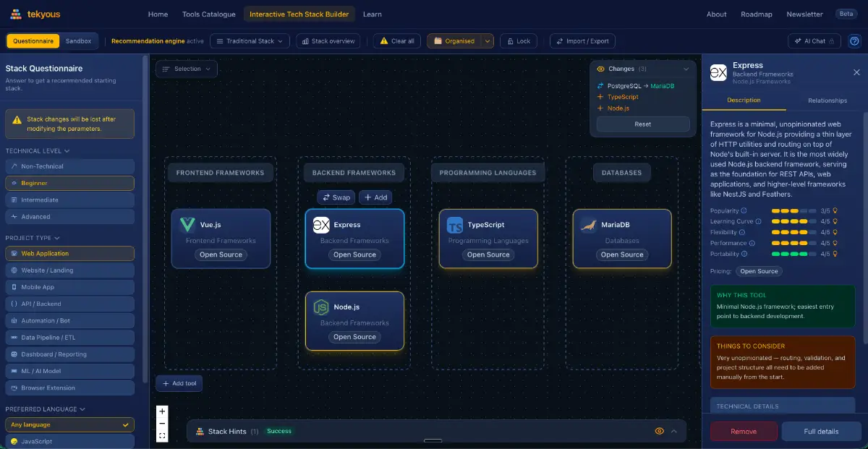Open Stack overview chart button
868x449 pixels.
(329, 41)
